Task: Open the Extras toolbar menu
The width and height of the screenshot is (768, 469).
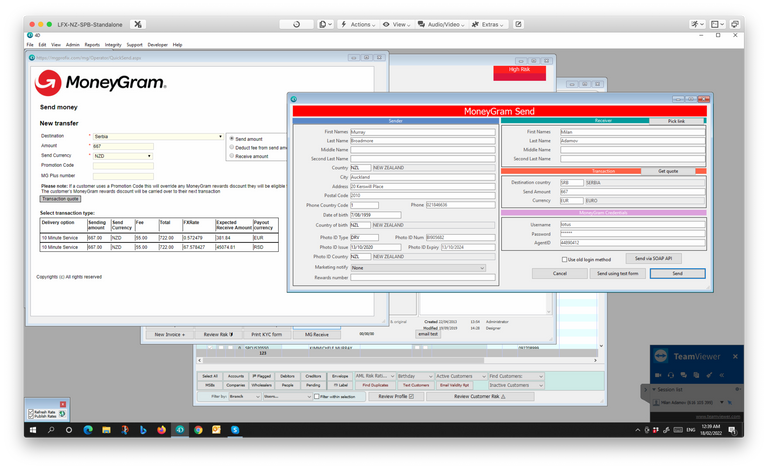Action: tap(488, 24)
